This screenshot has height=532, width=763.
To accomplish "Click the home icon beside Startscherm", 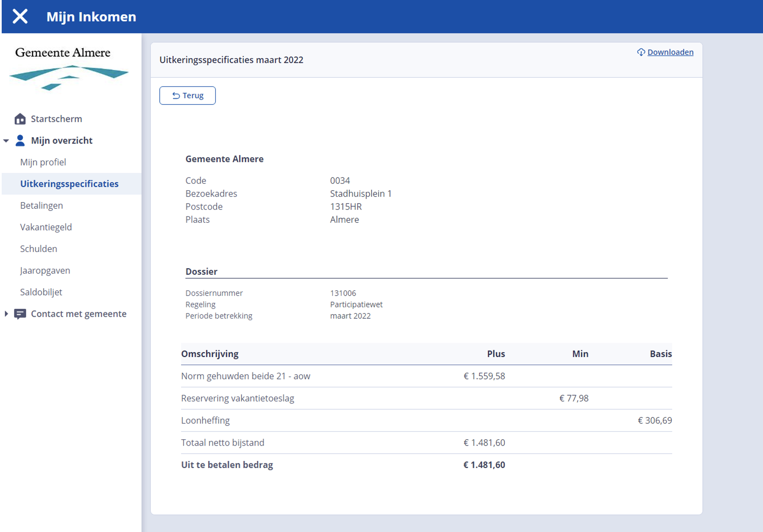I will [x=20, y=119].
